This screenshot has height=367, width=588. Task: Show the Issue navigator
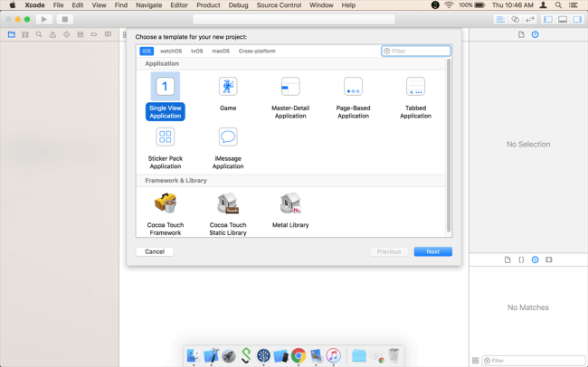[52, 34]
